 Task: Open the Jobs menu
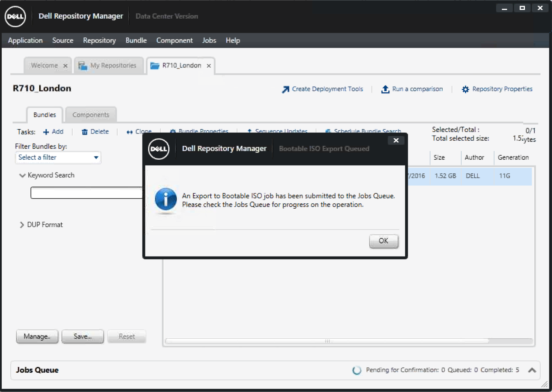point(209,40)
